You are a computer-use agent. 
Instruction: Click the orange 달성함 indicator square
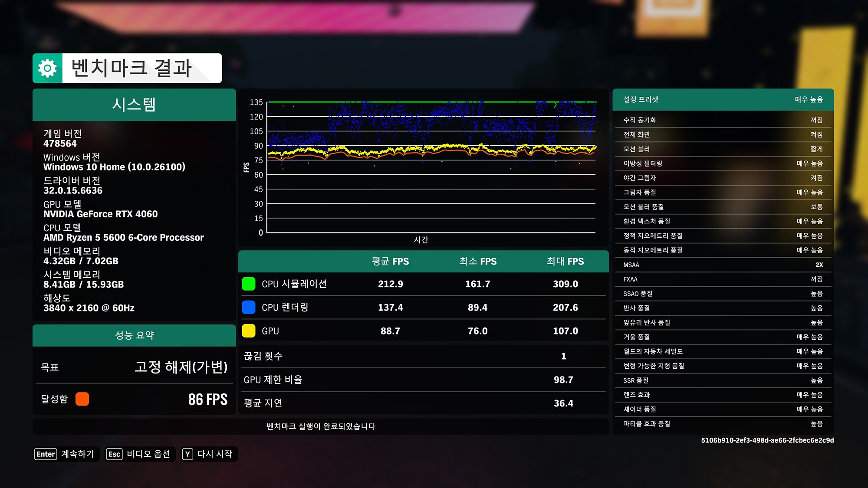[x=82, y=399]
